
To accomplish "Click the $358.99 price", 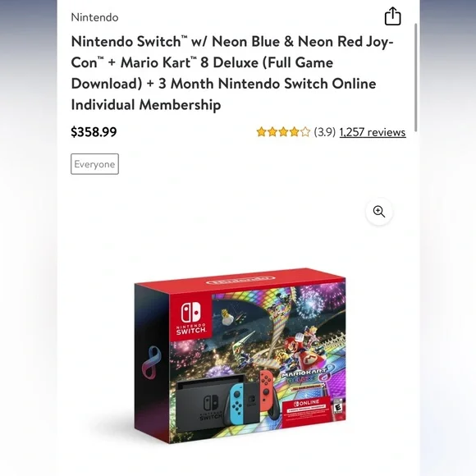I will [94, 132].
